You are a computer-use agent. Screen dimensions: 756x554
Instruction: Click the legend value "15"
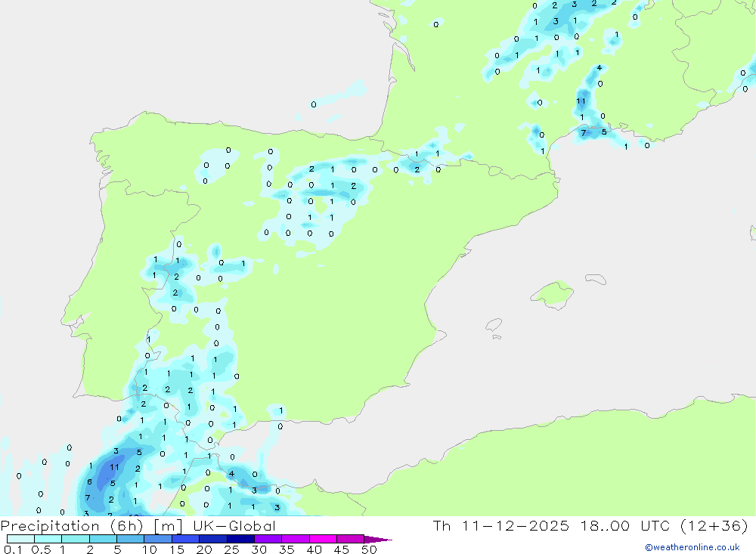point(176,549)
